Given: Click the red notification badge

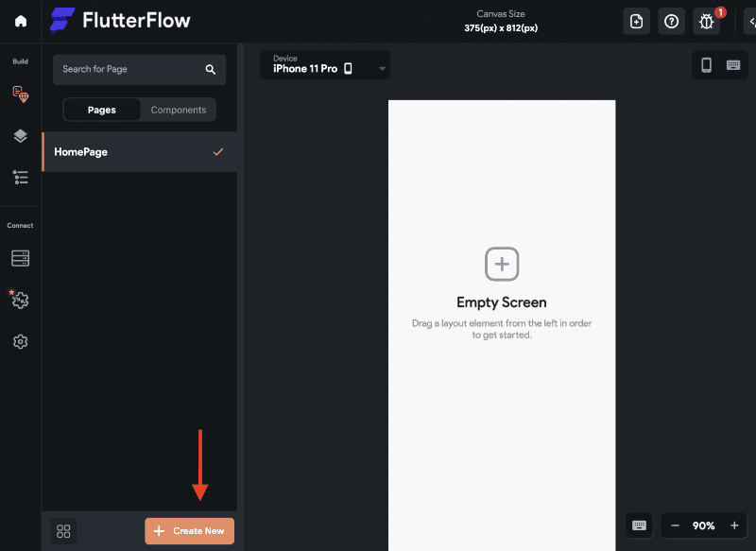Looking at the screenshot, I should [720, 12].
